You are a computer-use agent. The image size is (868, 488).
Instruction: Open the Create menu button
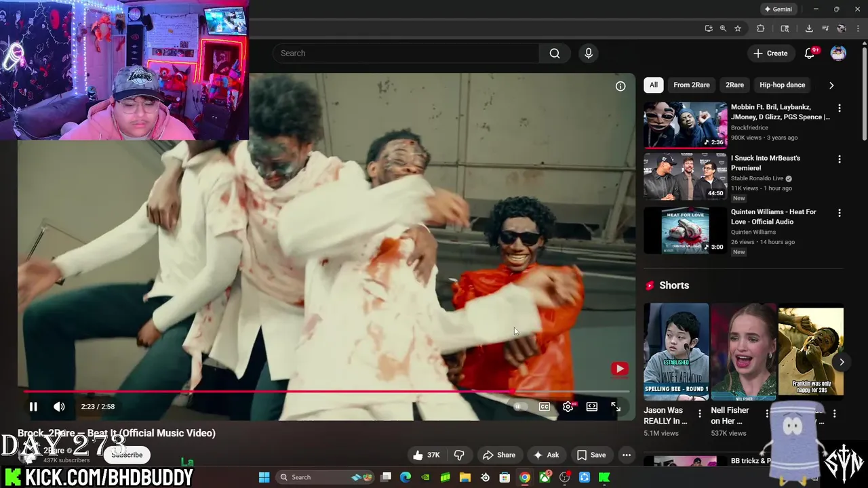point(770,54)
